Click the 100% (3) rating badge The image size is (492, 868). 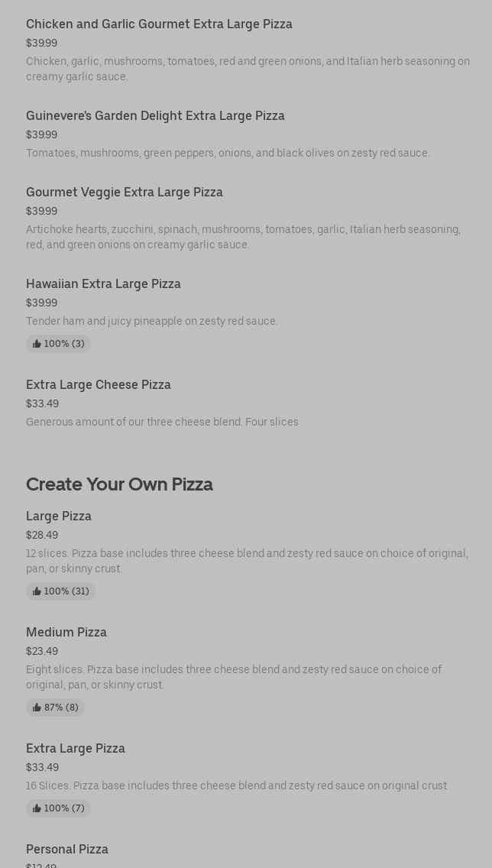[x=59, y=344]
